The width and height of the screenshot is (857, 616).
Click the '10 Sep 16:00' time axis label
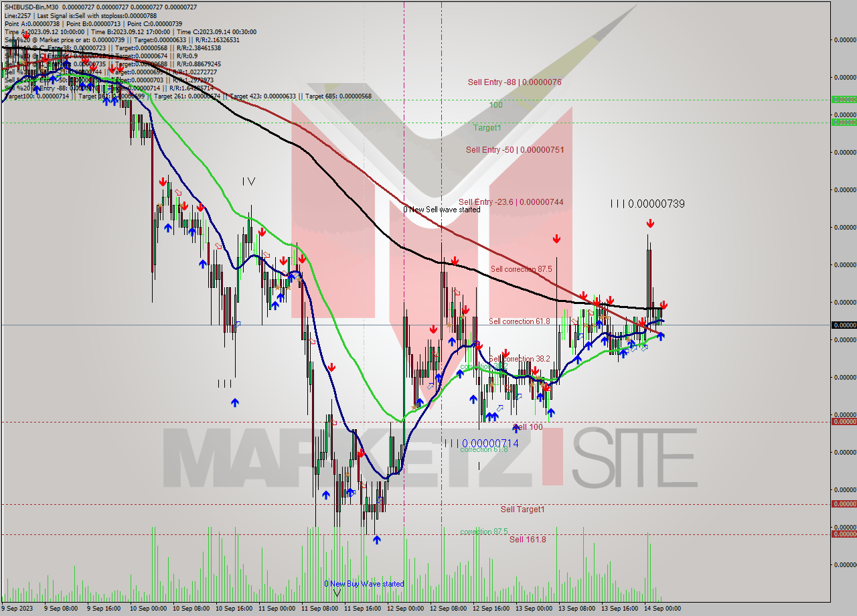pyautogui.click(x=234, y=609)
